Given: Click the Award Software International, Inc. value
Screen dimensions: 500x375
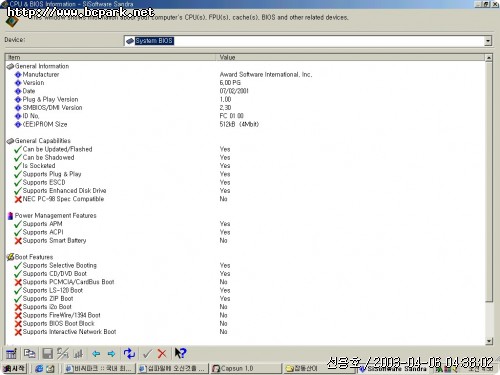Looking at the screenshot, I should pyautogui.click(x=266, y=75).
